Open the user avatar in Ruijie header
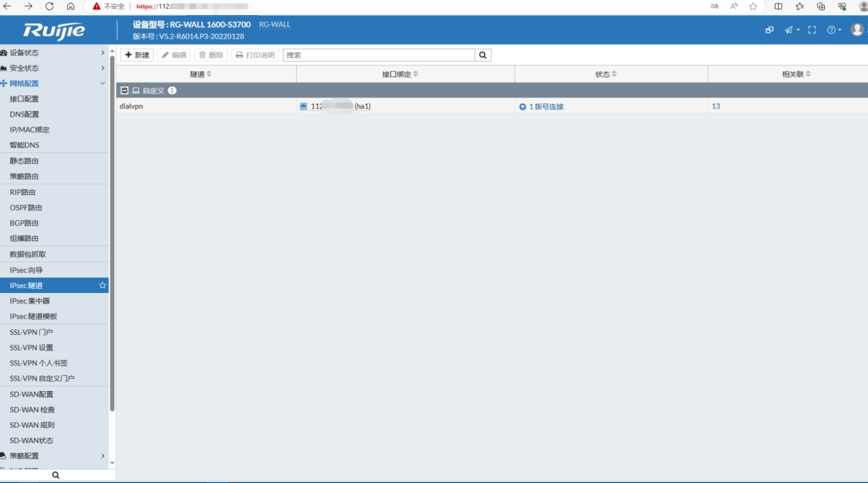 [x=856, y=30]
